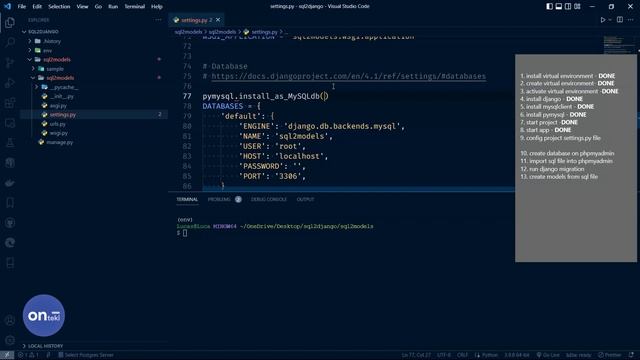
Task: Open the Remote Explorer view
Action: [x=10, y=122]
